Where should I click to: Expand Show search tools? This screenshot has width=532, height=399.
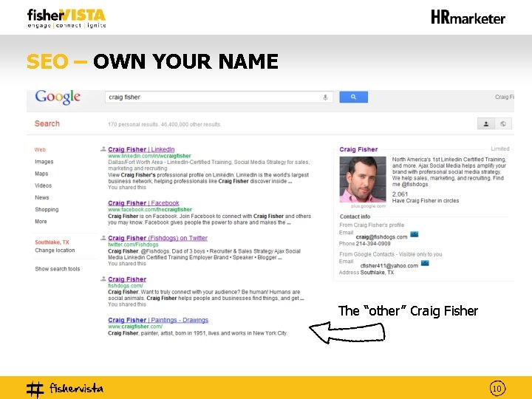coord(58,269)
